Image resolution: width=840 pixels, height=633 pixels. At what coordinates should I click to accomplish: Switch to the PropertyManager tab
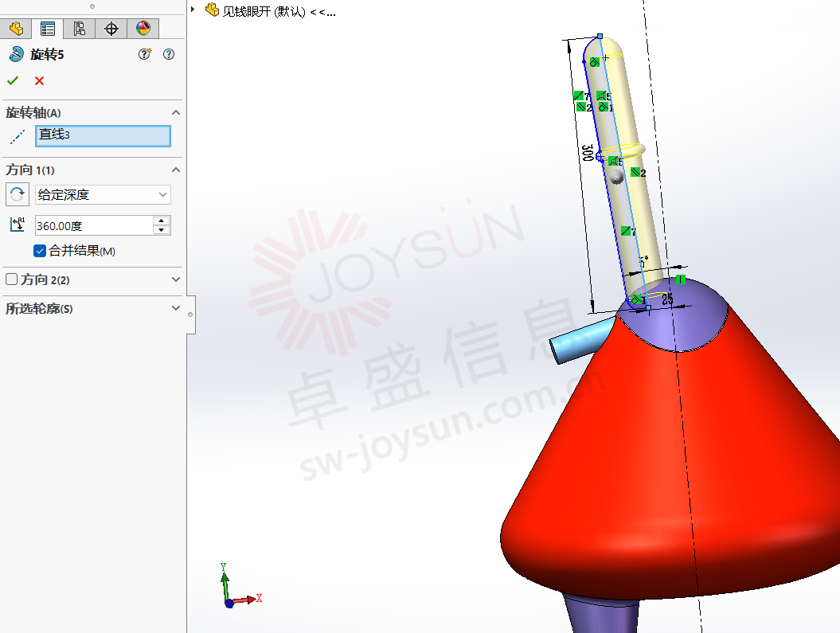[x=48, y=29]
